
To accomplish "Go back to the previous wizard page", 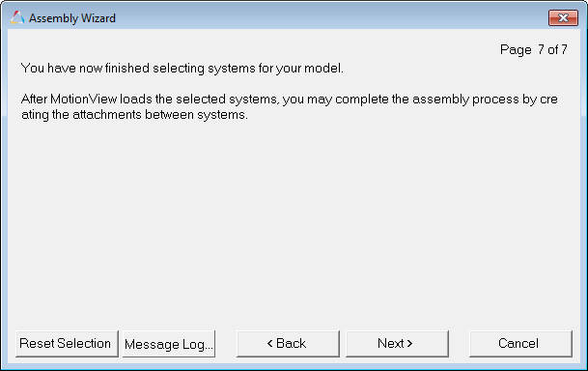I will coord(288,344).
